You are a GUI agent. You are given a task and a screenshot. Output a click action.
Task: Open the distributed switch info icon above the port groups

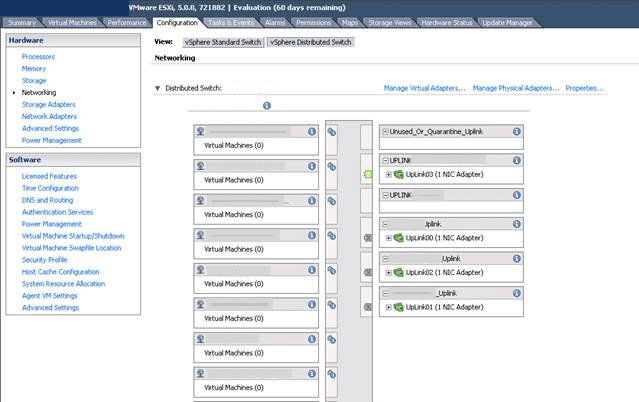tap(267, 106)
